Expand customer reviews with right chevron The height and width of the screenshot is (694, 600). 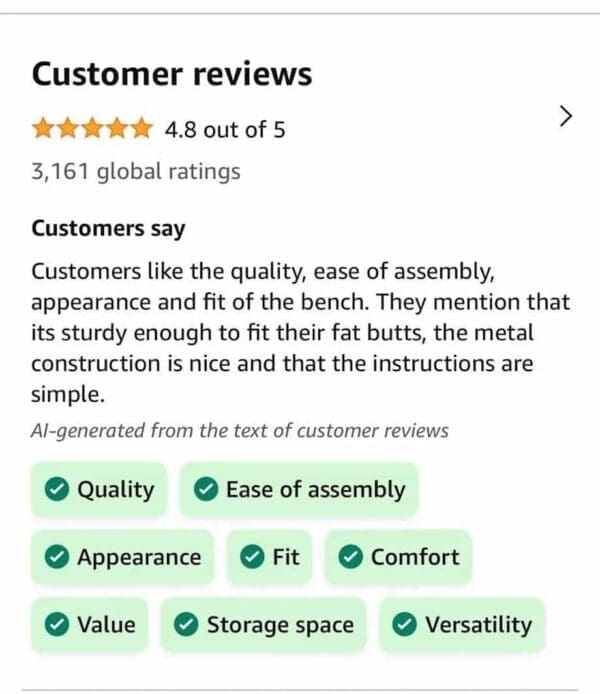(x=566, y=116)
